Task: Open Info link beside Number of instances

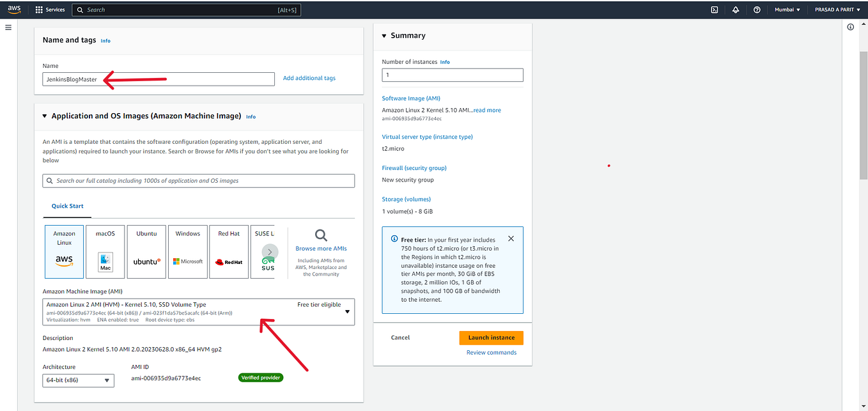Action: click(x=445, y=62)
